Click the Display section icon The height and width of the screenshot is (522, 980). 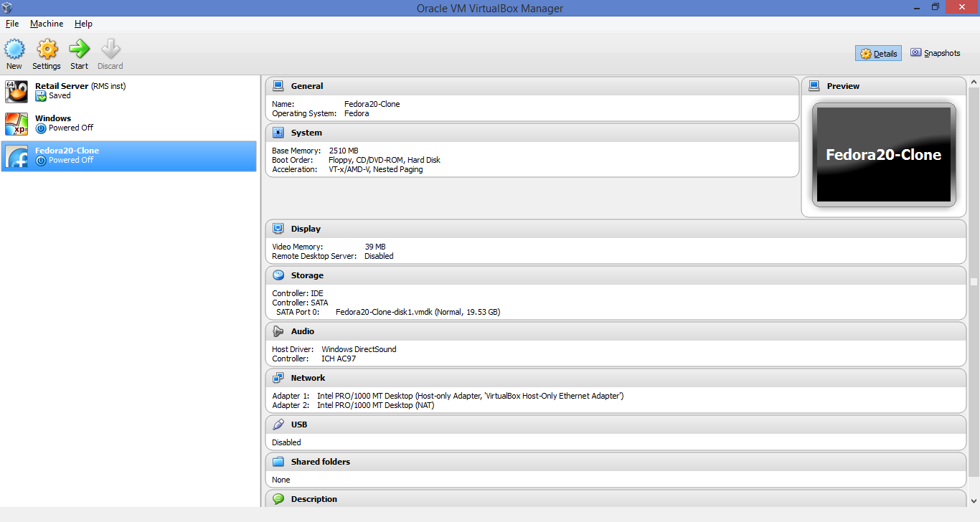[278, 229]
